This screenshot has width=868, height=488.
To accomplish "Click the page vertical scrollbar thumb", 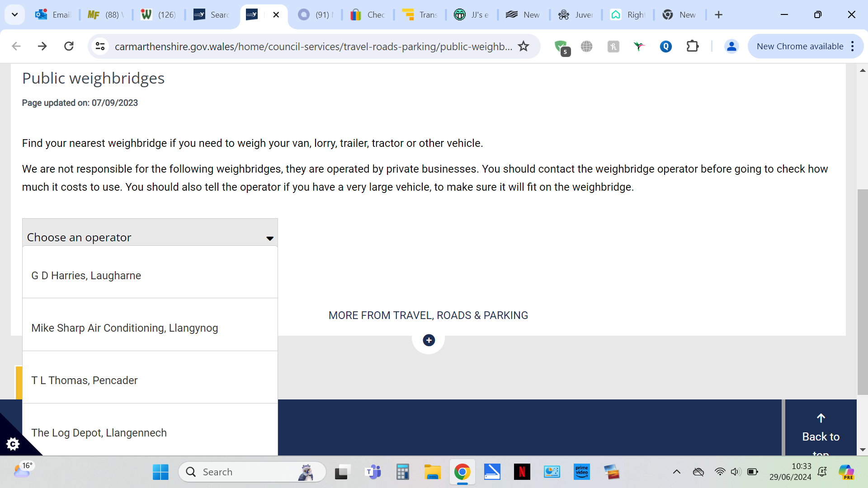I will point(862,291).
